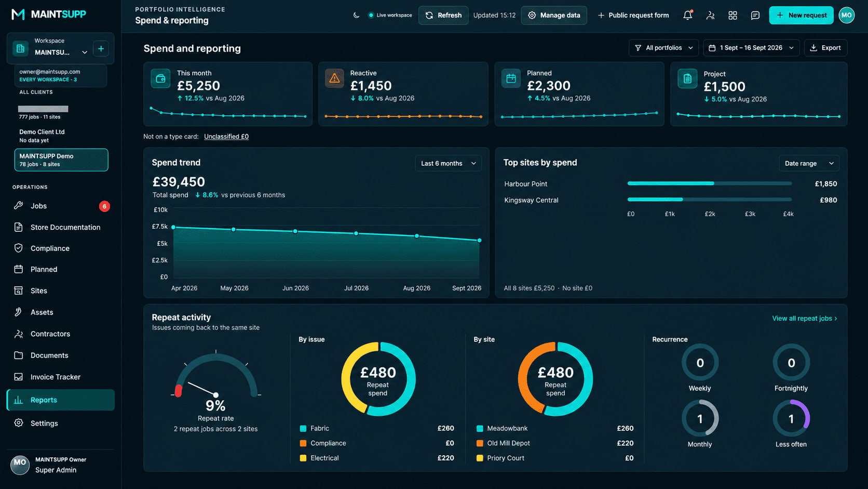Select the MAINTSUPP Demo client
Image resolution: width=868 pixels, height=489 pixels.
click(61, 160)
